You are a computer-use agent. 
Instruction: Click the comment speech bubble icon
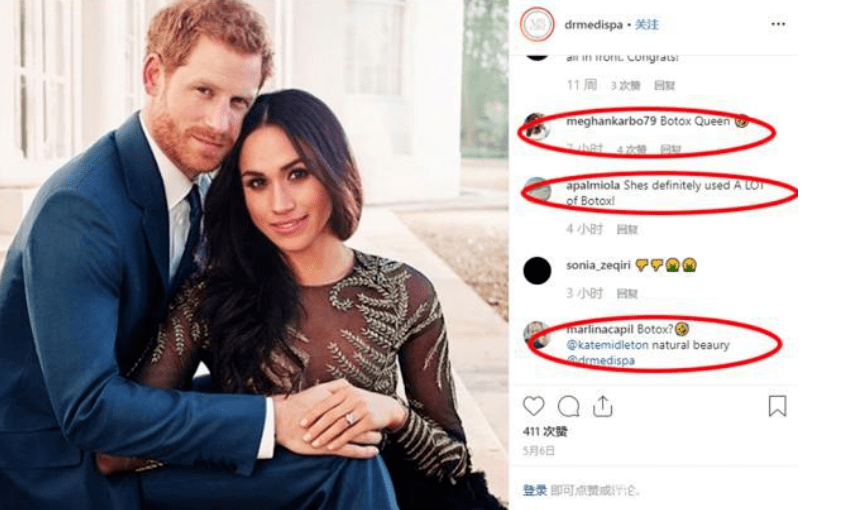tap(569, 406)
